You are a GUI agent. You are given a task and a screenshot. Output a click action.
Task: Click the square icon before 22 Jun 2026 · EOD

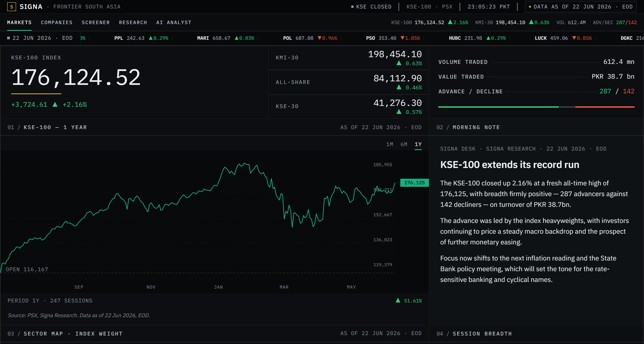coord(8,38)
